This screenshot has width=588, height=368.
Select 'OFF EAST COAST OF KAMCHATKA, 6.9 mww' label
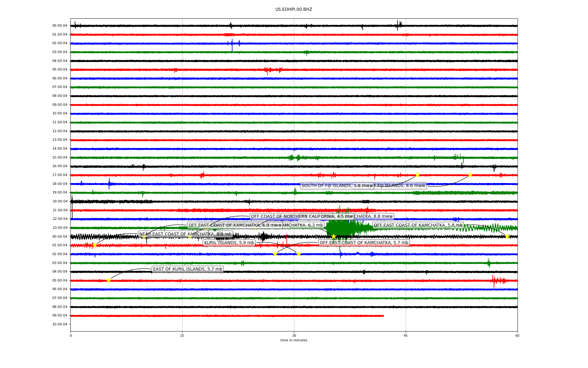pyautogui.click(x=235, y=225)
